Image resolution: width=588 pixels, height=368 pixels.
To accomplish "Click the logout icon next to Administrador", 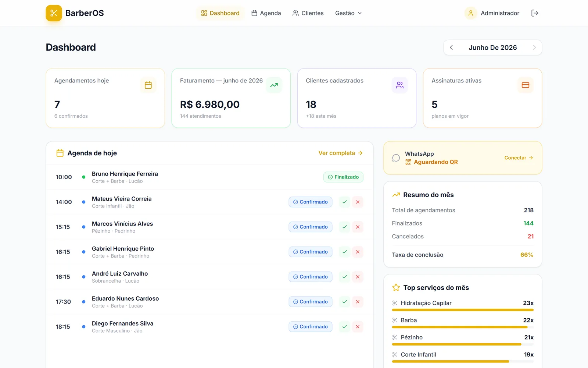I will point(535,13).
